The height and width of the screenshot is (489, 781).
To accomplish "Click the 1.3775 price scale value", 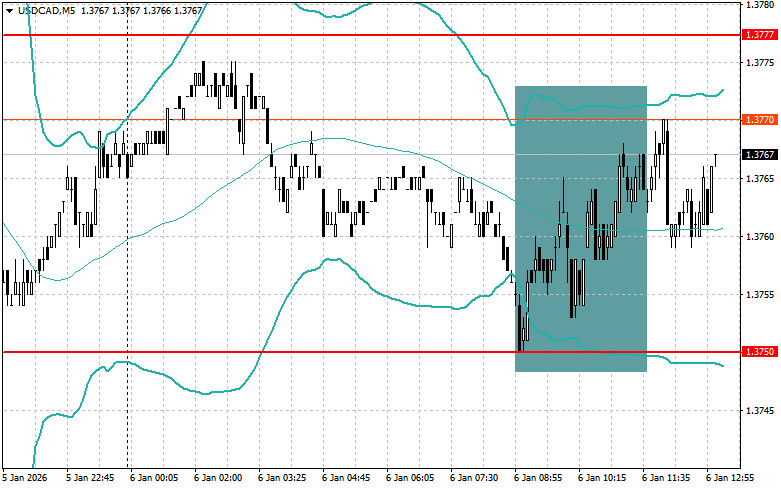I will (x=760, y=62).
